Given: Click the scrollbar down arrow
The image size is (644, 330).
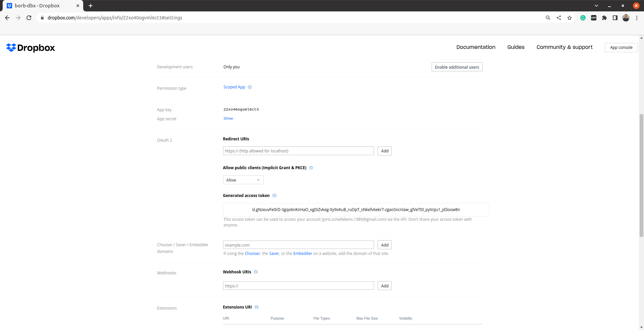Looking at the screenshot, I should 641,328.
